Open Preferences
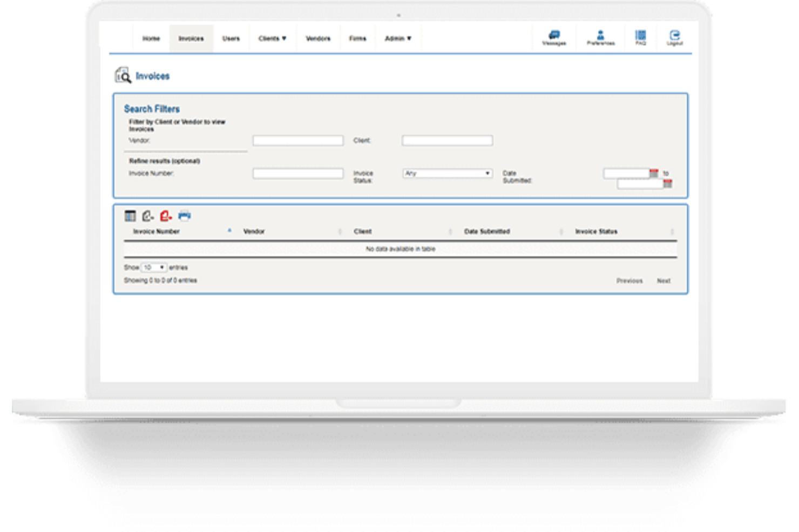The width and height of the screenshot is (799, 532). (x=600, y=36)
